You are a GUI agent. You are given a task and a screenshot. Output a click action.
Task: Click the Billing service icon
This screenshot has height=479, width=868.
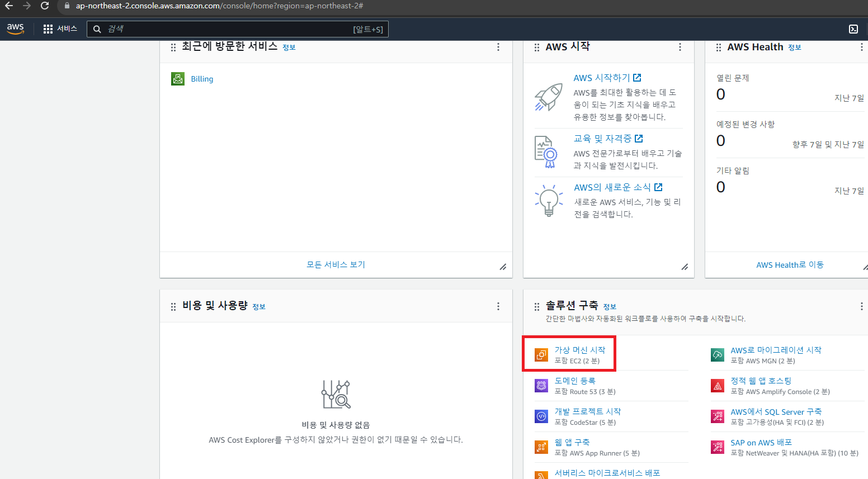[x=178, y=79]
